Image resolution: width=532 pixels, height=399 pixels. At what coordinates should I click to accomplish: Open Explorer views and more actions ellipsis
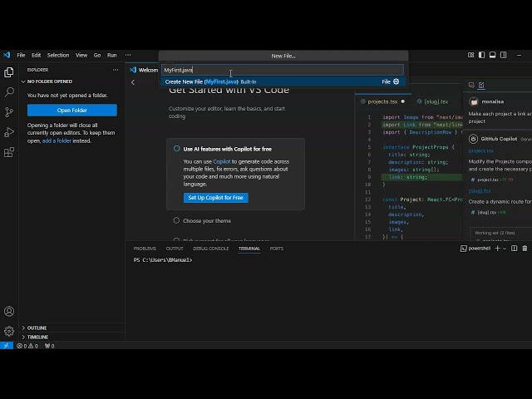click(116, 70)
